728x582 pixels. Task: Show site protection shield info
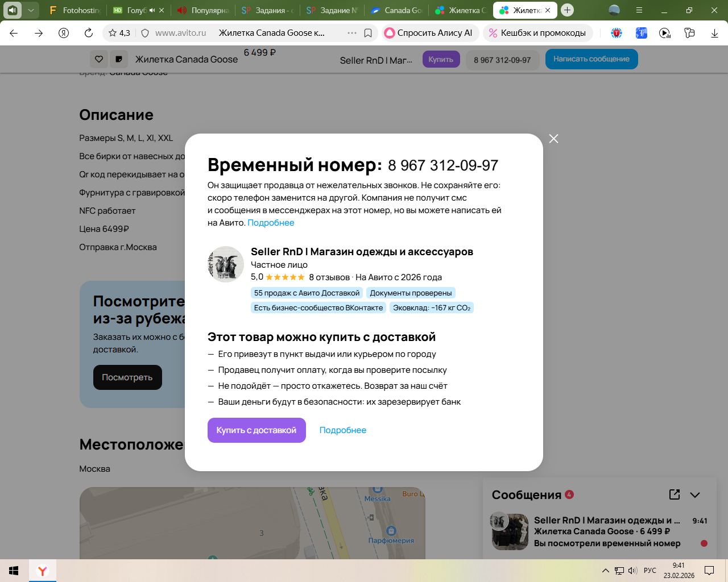(145, 33)
